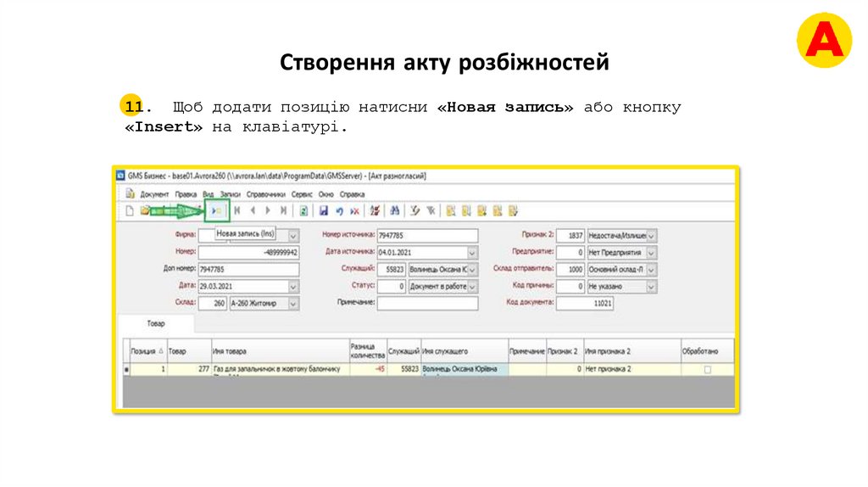Click the first yellow document toolbar icon
Image resolution: width=868 pixels, height=487 pixels.
(x=451, y=210)
